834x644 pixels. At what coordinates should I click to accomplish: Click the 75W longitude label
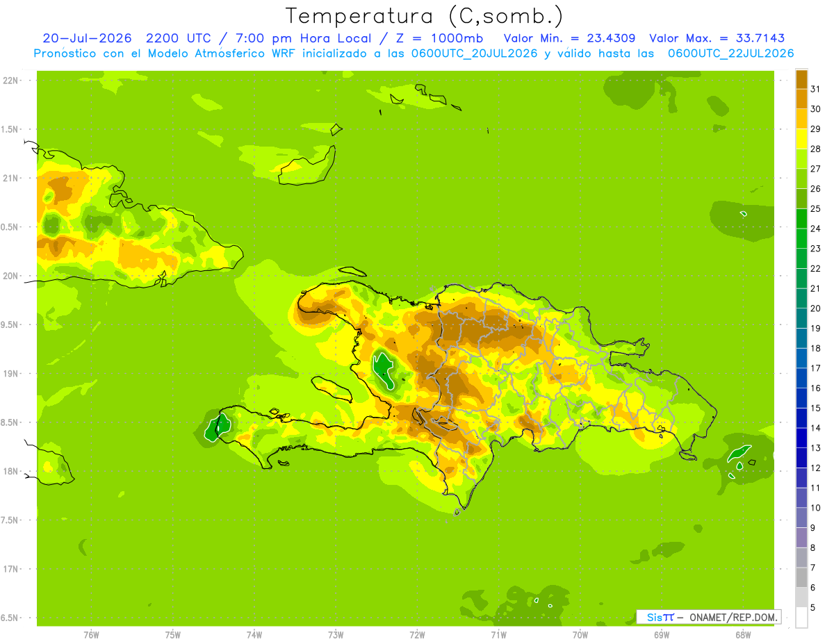173,634
